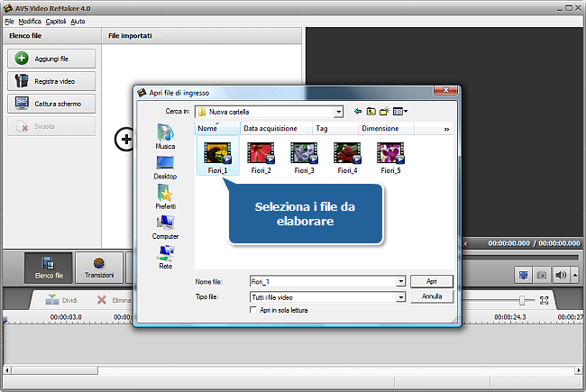The height and width of the screenshot is (392, 586).
Task: Click the Apri button
Action: coord(432,281)
